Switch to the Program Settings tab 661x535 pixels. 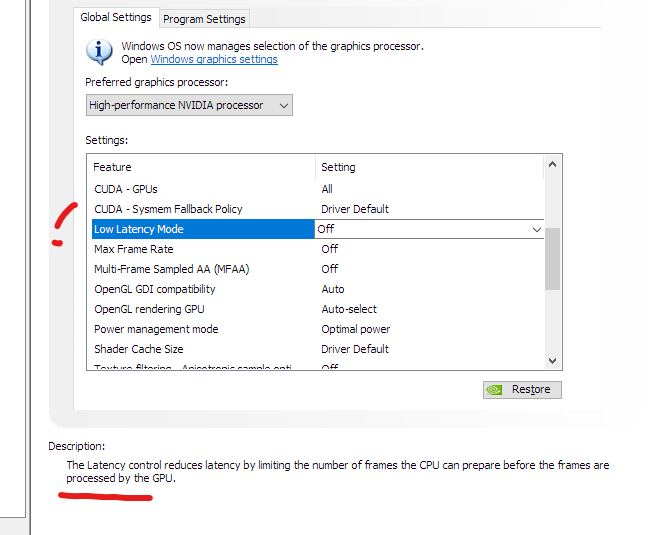(204, 19)
